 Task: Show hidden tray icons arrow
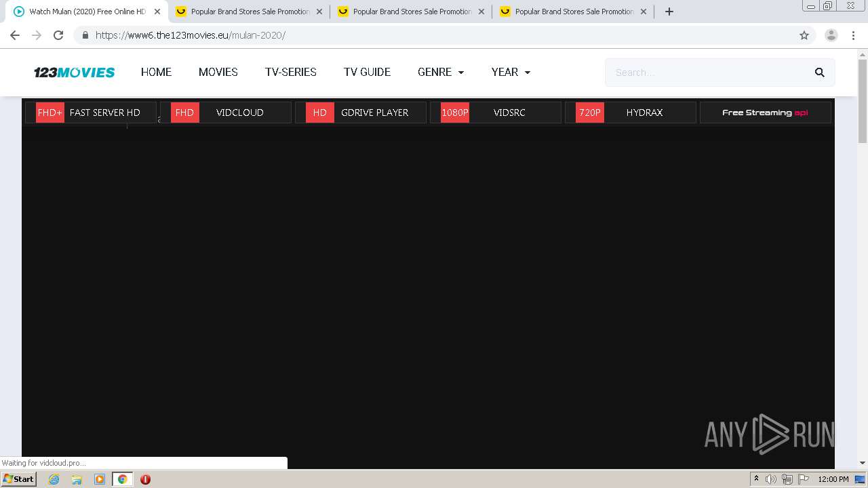coord(756,479)
